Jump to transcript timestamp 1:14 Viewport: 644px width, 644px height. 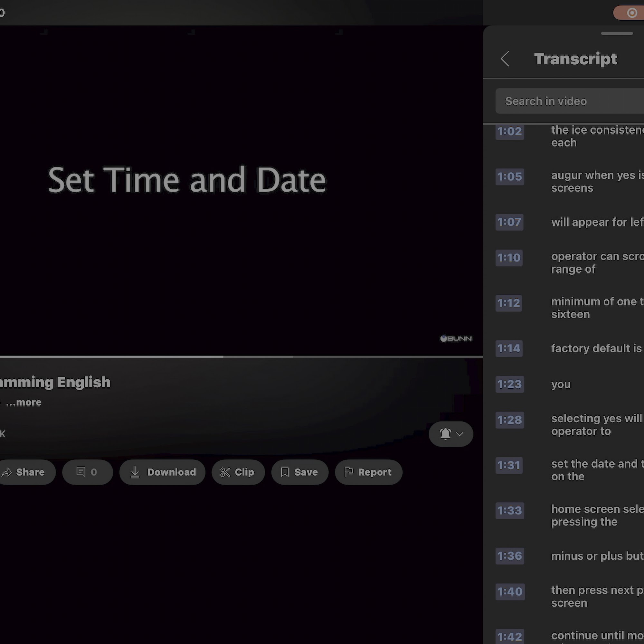pyautogui.click(x=509, y=348)
